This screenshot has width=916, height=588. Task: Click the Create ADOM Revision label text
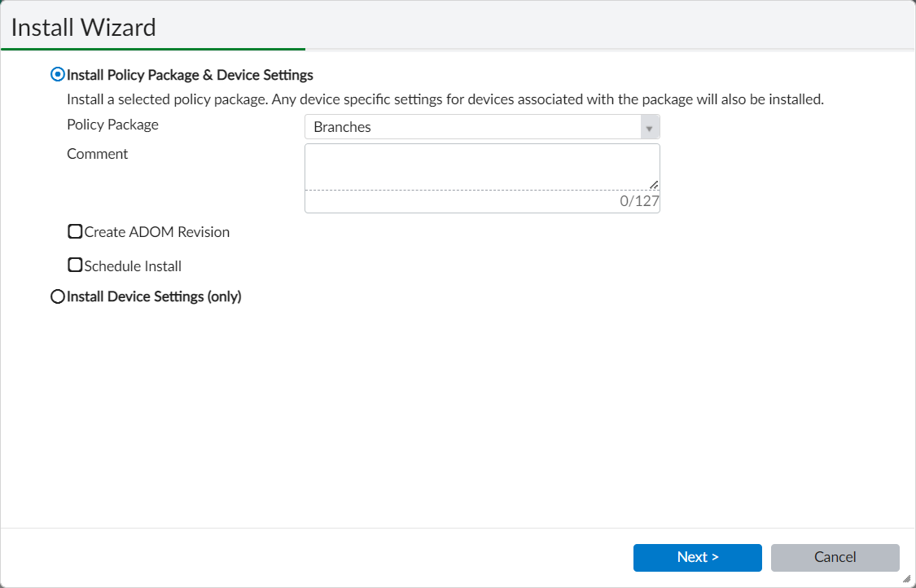tap(156, 231)
